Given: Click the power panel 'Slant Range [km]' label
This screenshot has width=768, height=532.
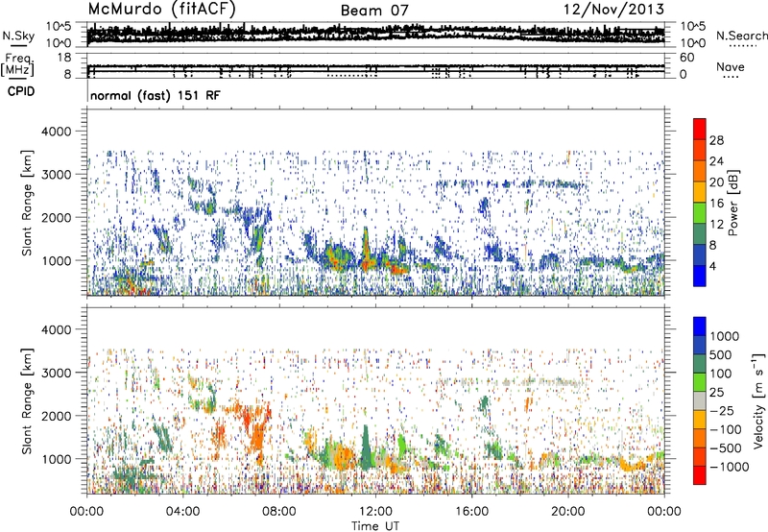Looking at the screenshot, I should click(27, 203).
